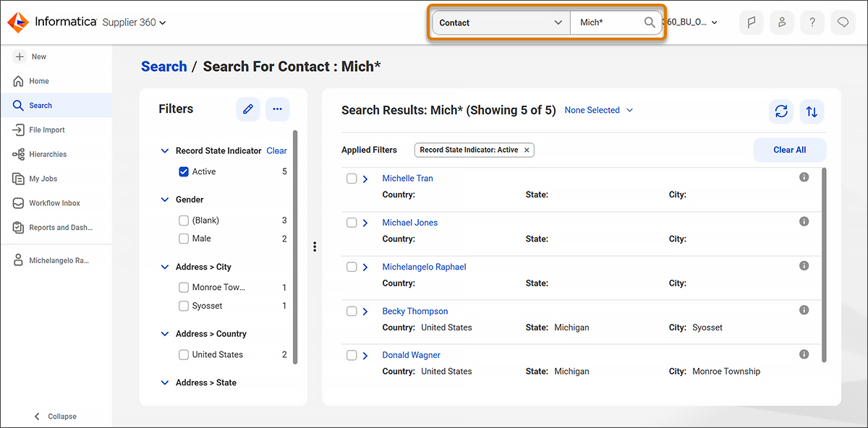Click the Reports and Dashboards icon in the sidebar
This screenshot has height=428, width=868.
coord(19,228)
